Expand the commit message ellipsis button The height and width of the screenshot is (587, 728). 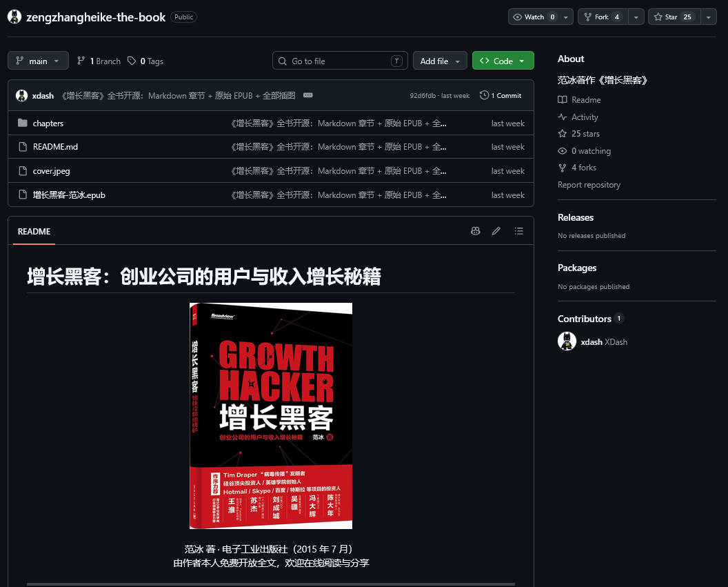click(x=308, y=95)
